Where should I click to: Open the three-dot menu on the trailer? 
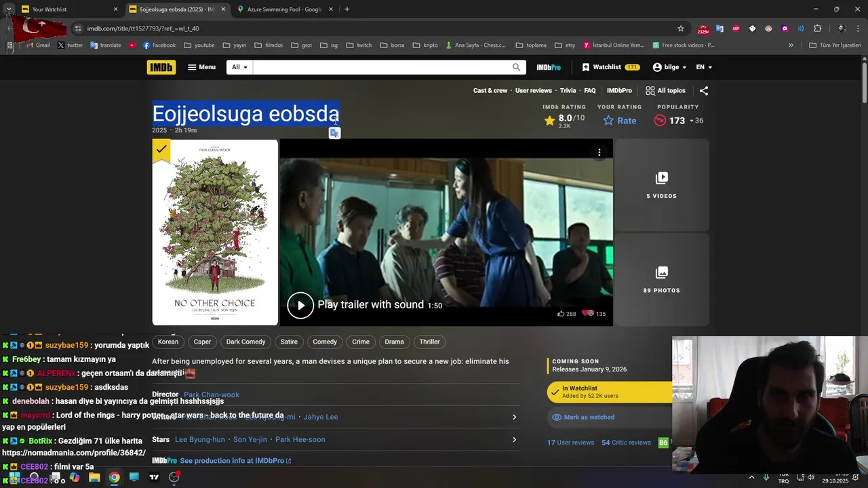click(599, 152)
